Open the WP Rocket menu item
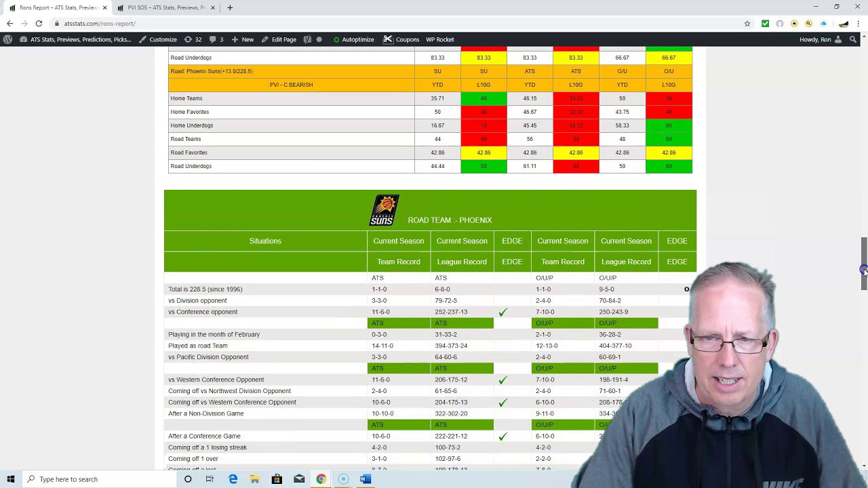 (x=439, y=39)
